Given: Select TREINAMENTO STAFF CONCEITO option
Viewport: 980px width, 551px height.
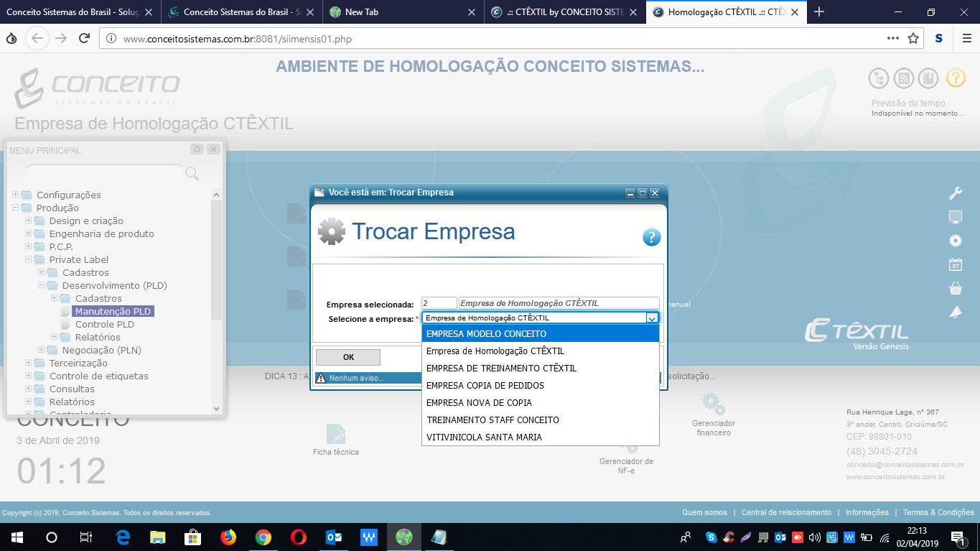Looking at the screenshot, I should coord(541,420).
